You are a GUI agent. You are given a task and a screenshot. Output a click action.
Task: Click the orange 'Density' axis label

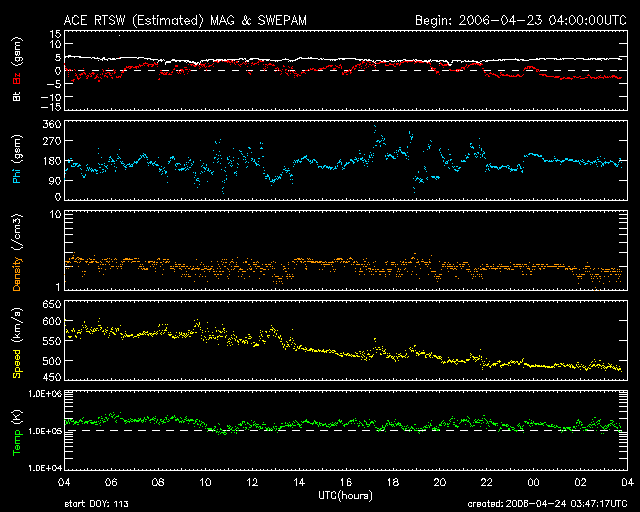tap(17, 274)
